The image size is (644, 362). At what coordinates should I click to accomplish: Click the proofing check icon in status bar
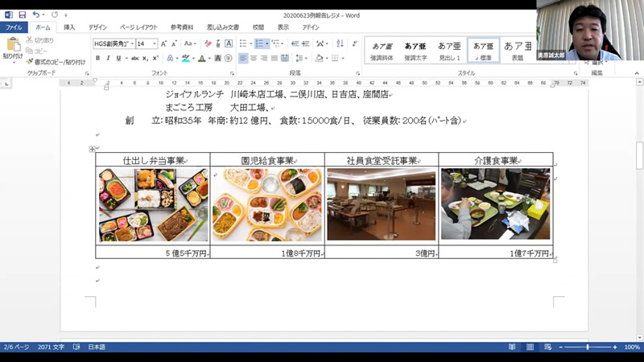coord(76,347)
